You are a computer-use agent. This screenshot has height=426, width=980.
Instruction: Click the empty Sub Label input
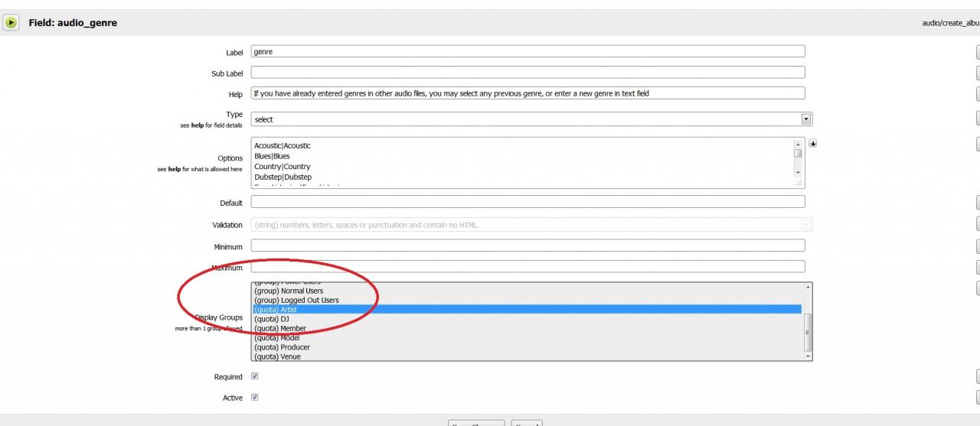tap(528, 73)
